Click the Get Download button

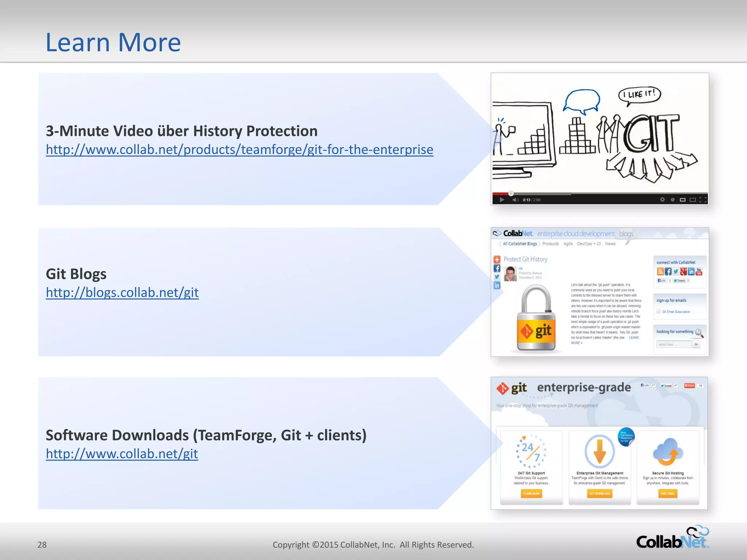tap(600, 494)
